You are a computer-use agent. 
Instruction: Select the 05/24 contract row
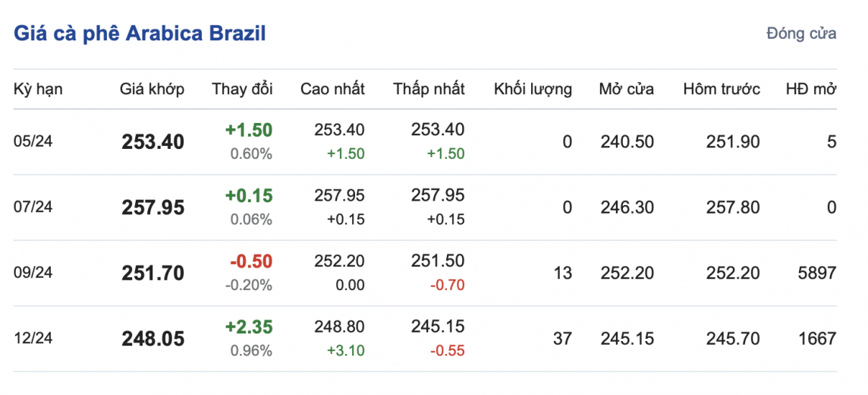click(x=33, y=141)
